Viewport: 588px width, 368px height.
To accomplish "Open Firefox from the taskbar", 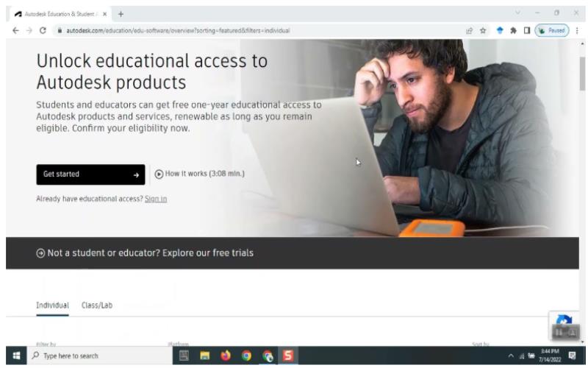I will click(226, 355).
